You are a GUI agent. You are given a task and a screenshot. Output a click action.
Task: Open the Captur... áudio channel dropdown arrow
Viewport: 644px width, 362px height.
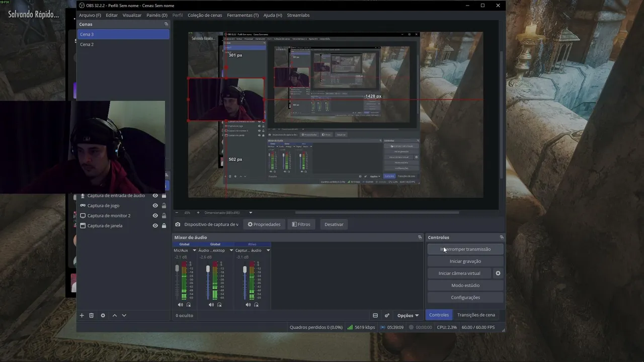[268, 250]
